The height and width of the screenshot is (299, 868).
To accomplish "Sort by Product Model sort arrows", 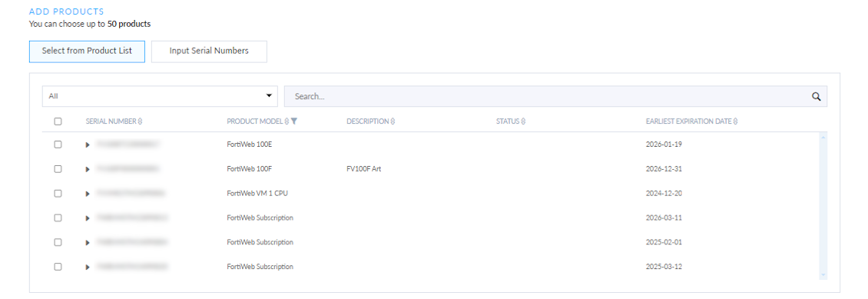I will pos(287,121).
